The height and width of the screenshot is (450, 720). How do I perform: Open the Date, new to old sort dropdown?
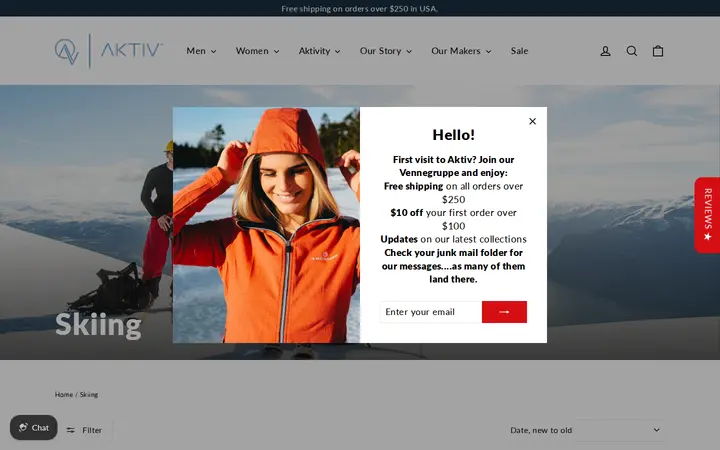[586, 430]
